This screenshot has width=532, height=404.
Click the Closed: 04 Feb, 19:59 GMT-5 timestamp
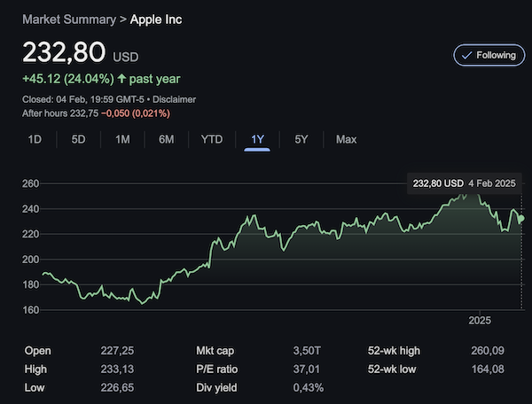[x=83, y=99]
